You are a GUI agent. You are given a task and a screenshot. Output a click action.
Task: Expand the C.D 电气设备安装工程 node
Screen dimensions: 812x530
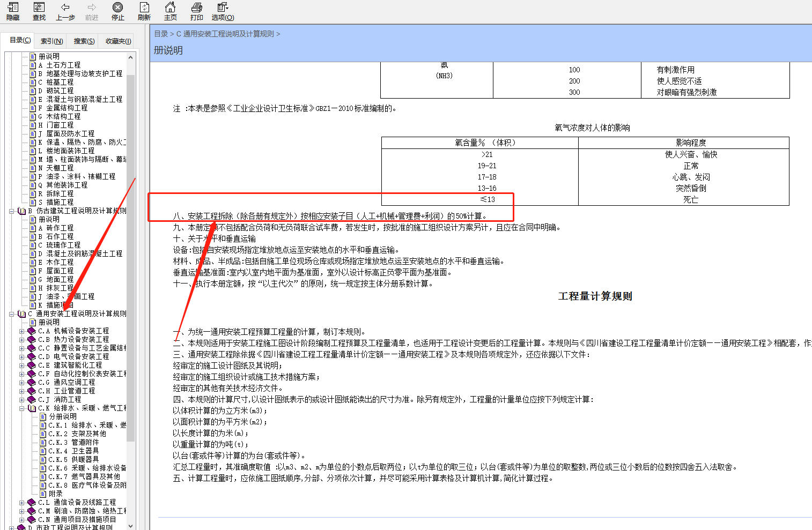point(22,356)
